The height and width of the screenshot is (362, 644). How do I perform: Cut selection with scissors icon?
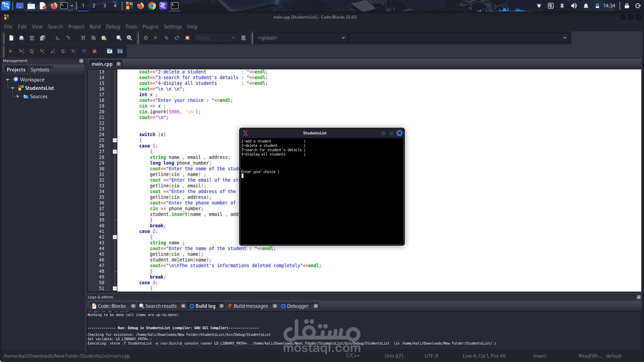point(83,38)
